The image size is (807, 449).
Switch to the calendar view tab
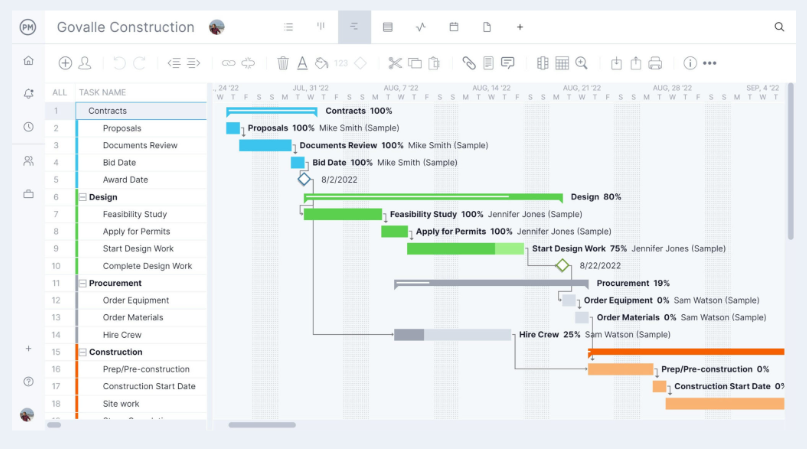[x=453, y=27]
